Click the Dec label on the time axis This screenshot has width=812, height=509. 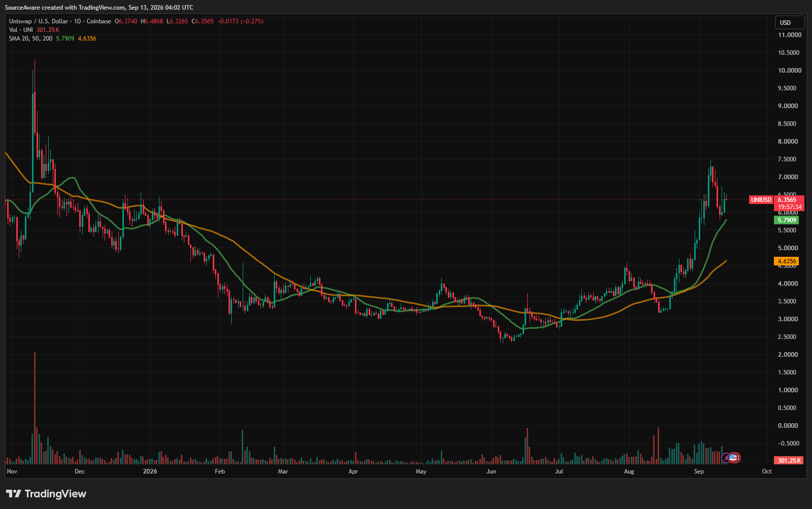80,471
